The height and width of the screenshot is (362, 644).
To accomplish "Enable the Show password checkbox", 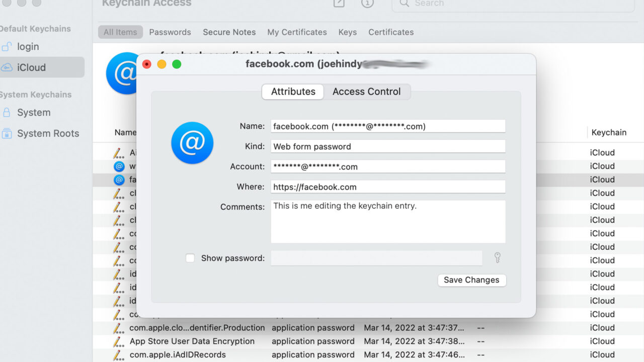I will [x=190, y=258].
